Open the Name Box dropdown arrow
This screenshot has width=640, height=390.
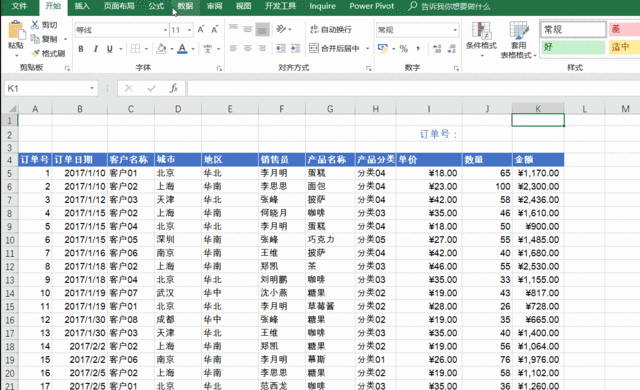[92, 88]
